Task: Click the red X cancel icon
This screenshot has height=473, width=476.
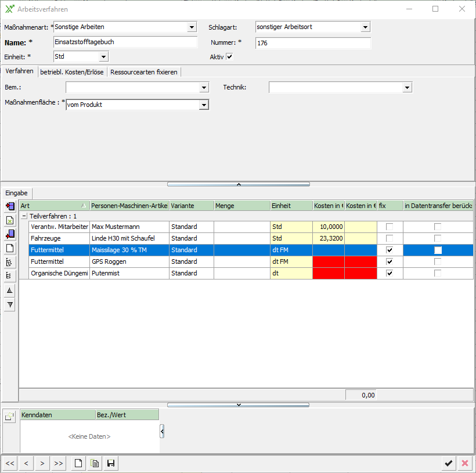Action: tap(464, 463)
